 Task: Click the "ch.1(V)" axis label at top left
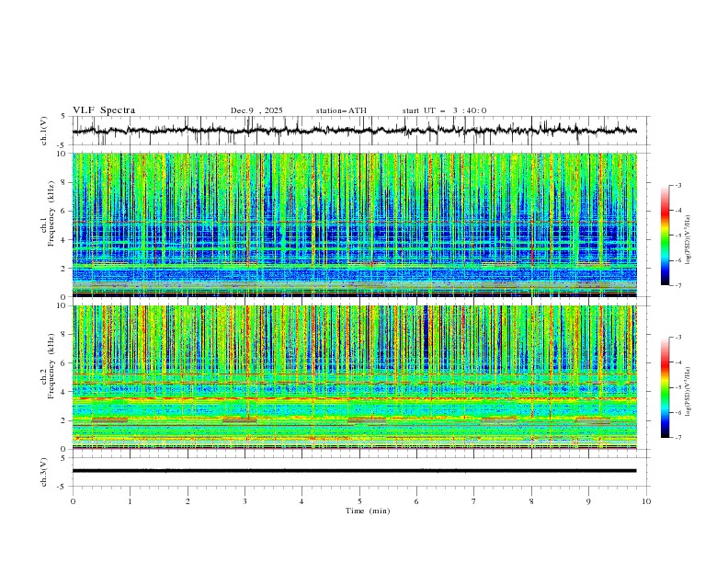[45, 131]
